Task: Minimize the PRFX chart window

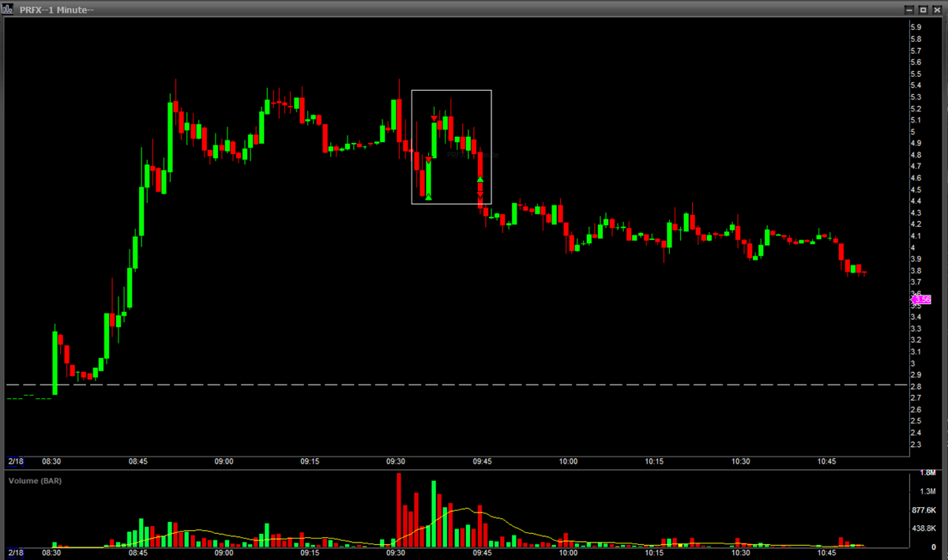Action: [x=908, y=9]
